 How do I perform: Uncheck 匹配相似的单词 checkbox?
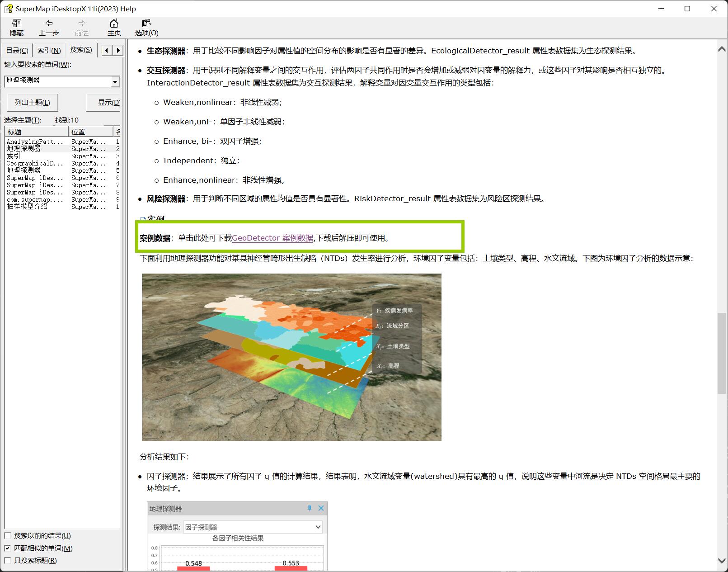[8, 548]
